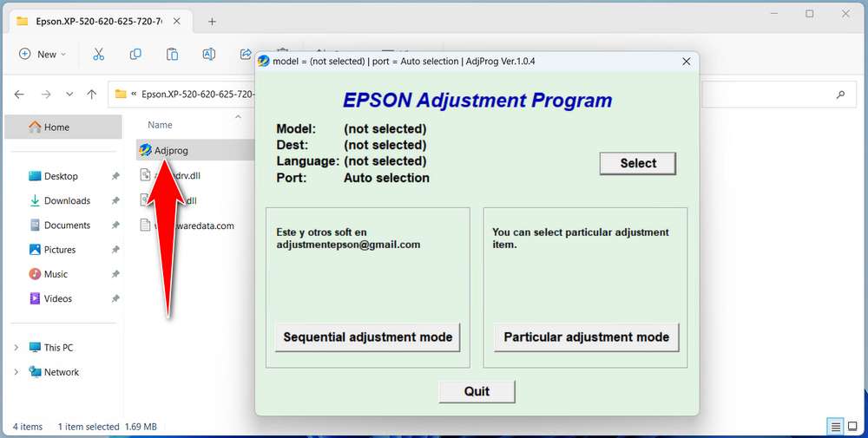Maximize the File Explorer window
868x438 pixels.
click(809, 13)
